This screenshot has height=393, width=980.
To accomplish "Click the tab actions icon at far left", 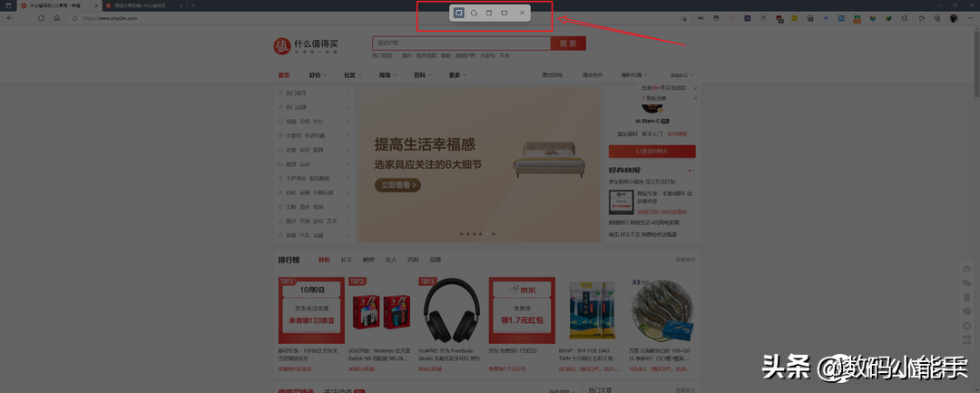I will coord(8,5).
